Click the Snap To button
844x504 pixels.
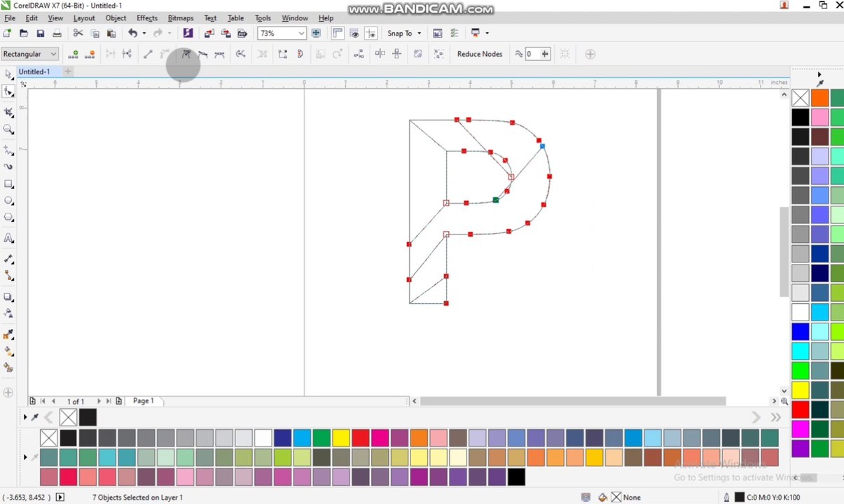400,33
